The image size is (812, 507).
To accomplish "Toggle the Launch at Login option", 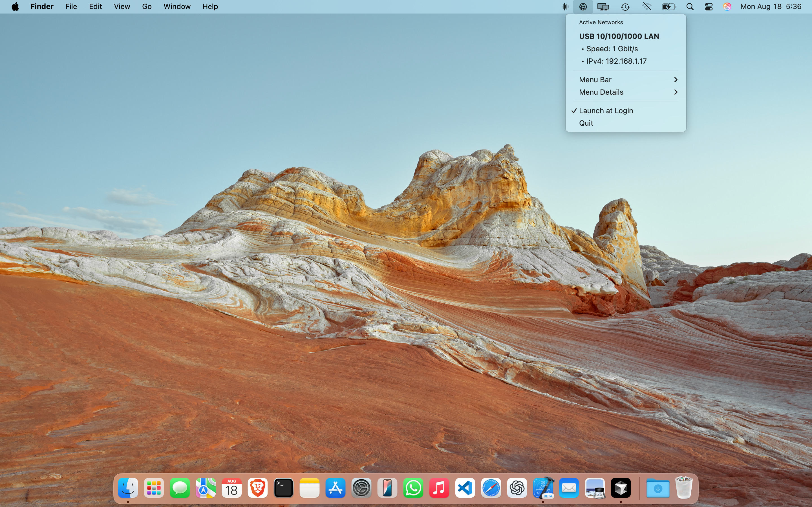I will 606,111.
